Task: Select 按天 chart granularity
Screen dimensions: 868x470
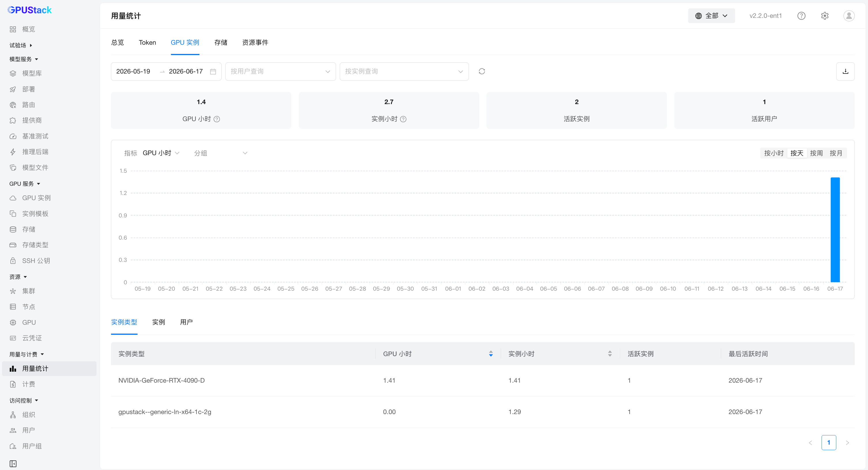Action: click(797, 153)
